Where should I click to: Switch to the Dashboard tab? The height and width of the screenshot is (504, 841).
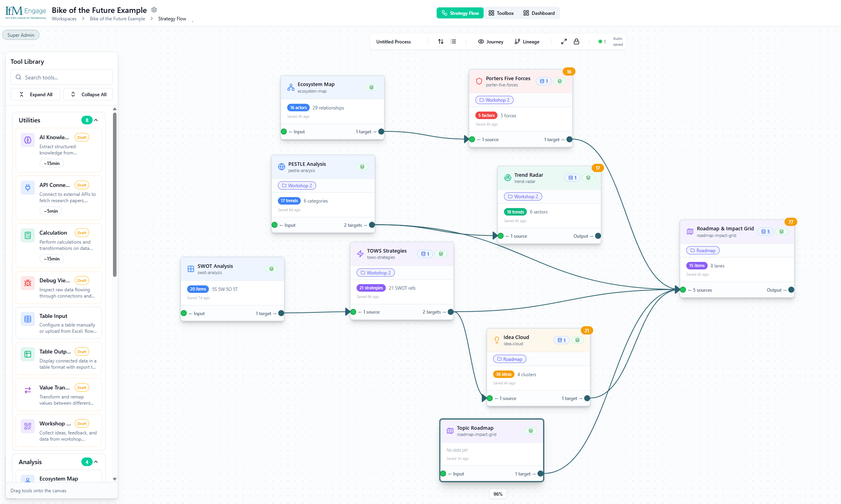point(539,13)
